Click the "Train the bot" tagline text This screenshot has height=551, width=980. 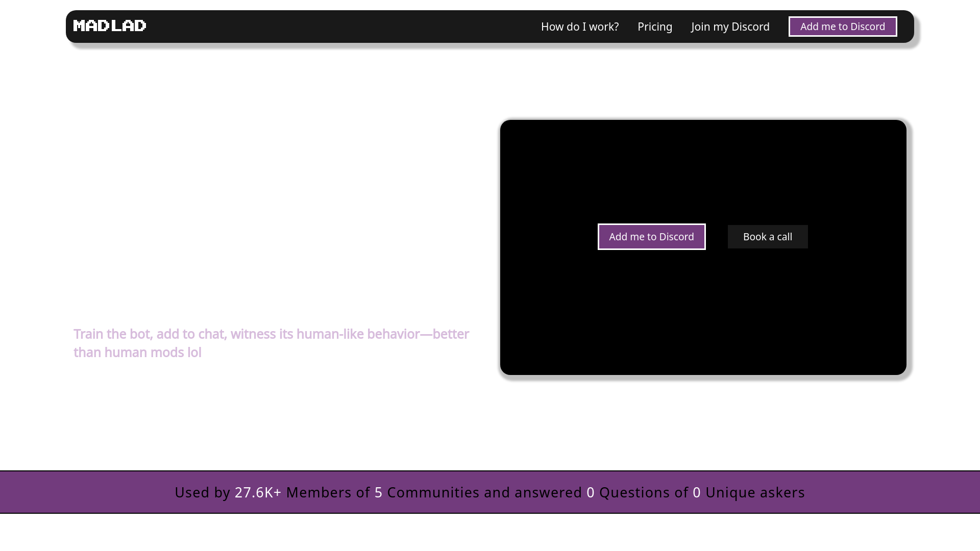coord(271,334)
